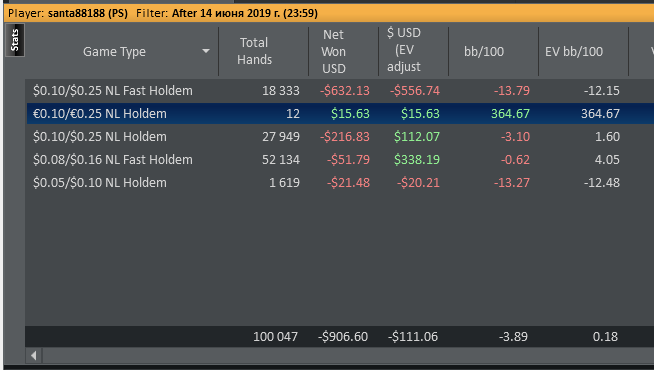Click the 52 134 total hands cell
This screenshot has height=370, width=654.
[281, 159]
